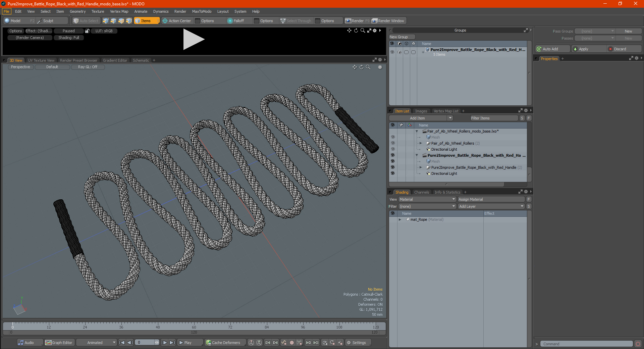Toggle the record keyframe dot icon
This screenshot has height=349, width=644.
[x=292, y=343]
